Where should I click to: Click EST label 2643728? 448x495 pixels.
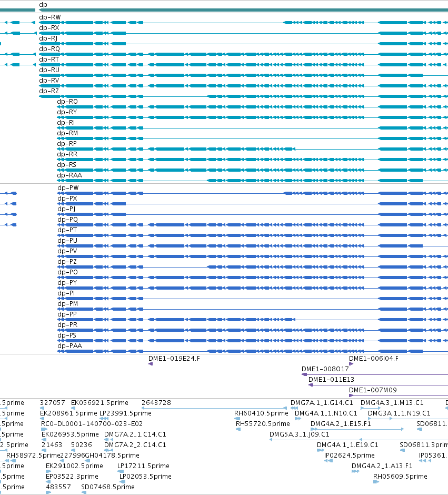(x=156, y=402)
